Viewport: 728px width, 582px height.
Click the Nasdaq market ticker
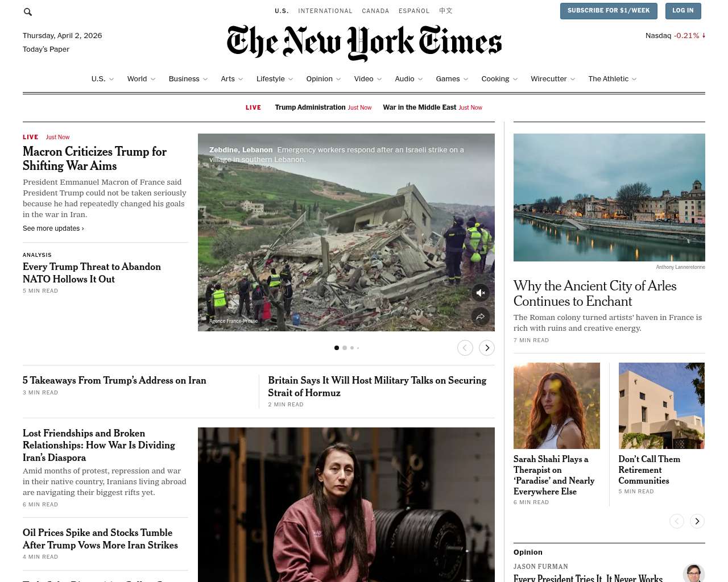pyautogui.click(x=675, y=35)
